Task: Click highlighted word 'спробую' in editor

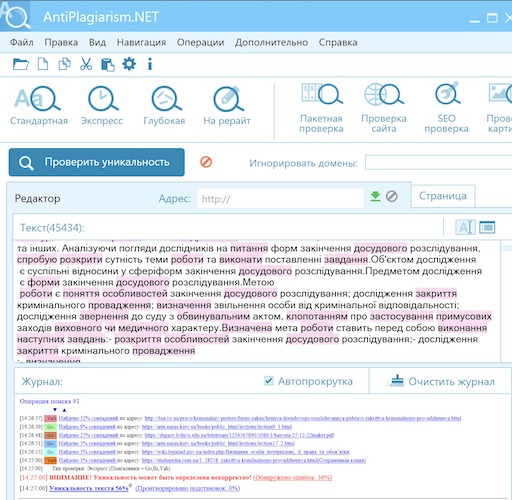Action: tap(37, 260)
